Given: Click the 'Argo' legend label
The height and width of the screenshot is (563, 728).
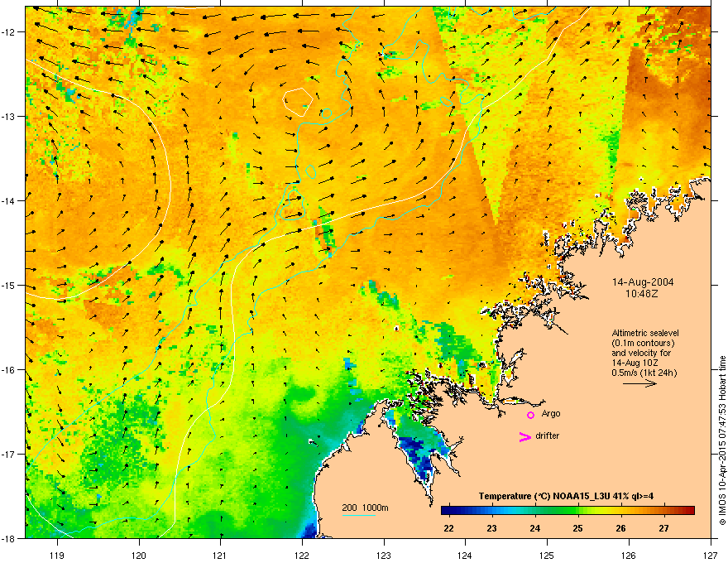Looking at the screenshot, I should pyautogui.click(x=551, y=414).
